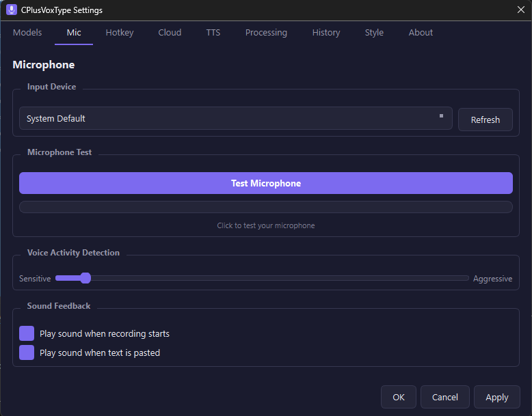Confirm settings with the OK button
This screenshot has width=532, height=416.
click(x=399, y=397)
